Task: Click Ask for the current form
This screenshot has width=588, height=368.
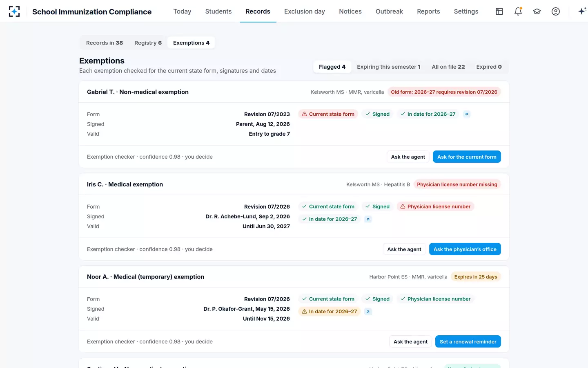Action: [x=467, y=157]
